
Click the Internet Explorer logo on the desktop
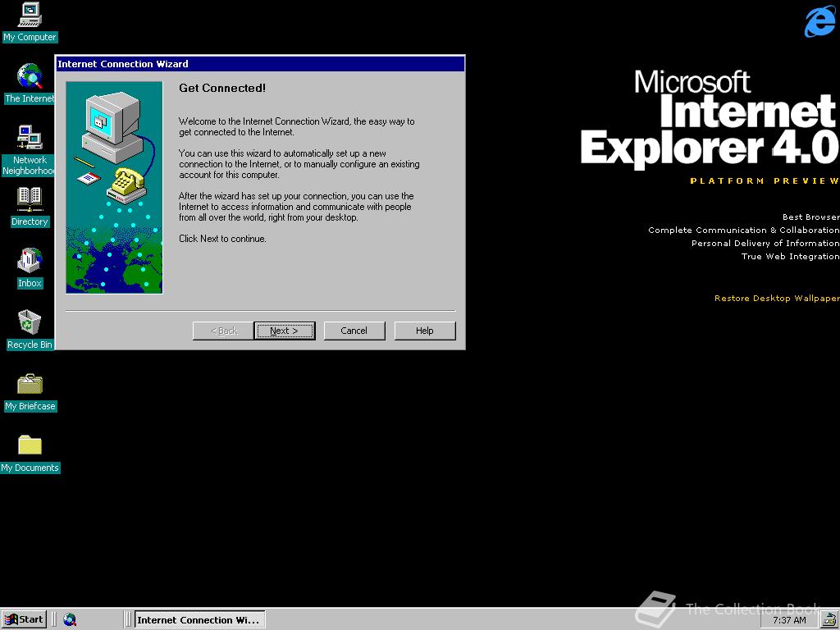819,21
